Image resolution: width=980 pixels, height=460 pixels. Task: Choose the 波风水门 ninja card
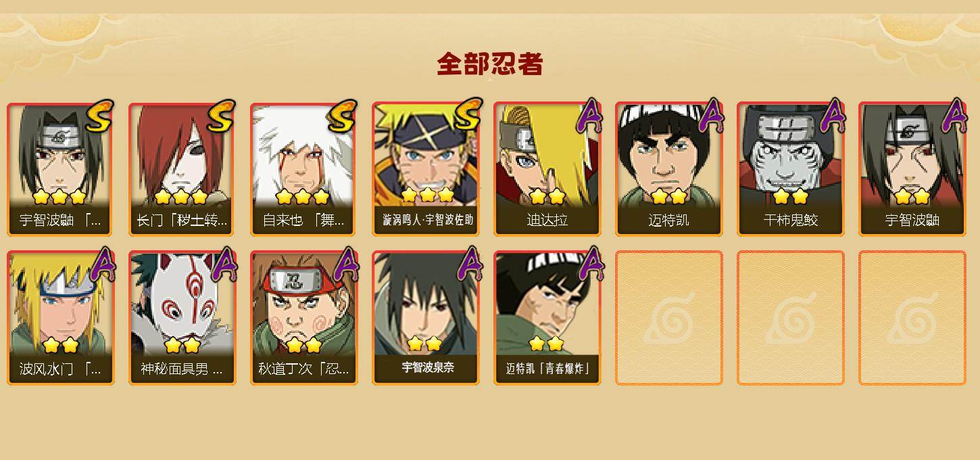pos(61,318)
